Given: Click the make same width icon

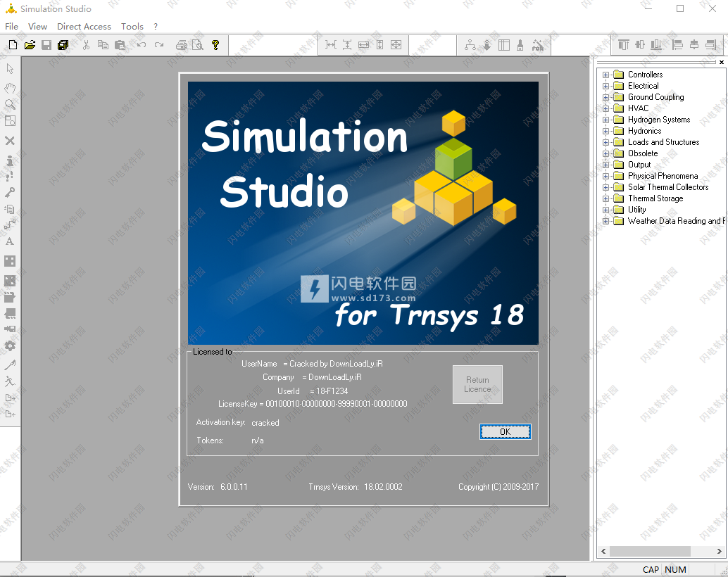Looking at the screenshot, I should point(363,44).
